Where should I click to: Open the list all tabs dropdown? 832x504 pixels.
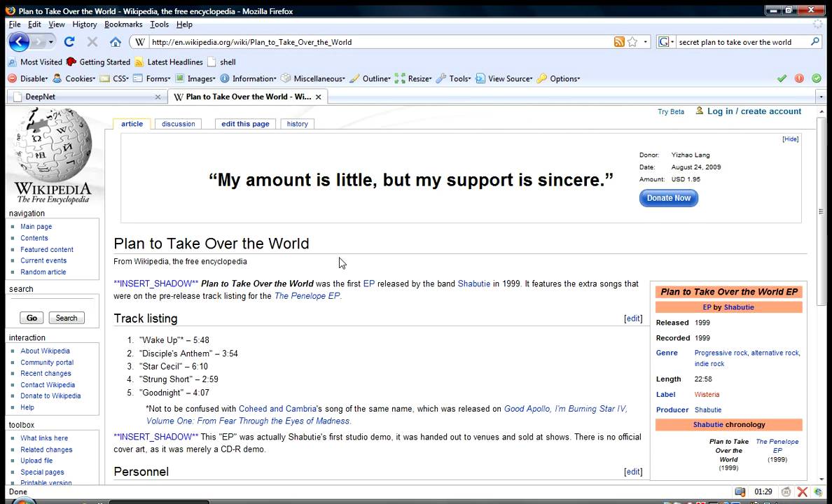tap(821, 97)
